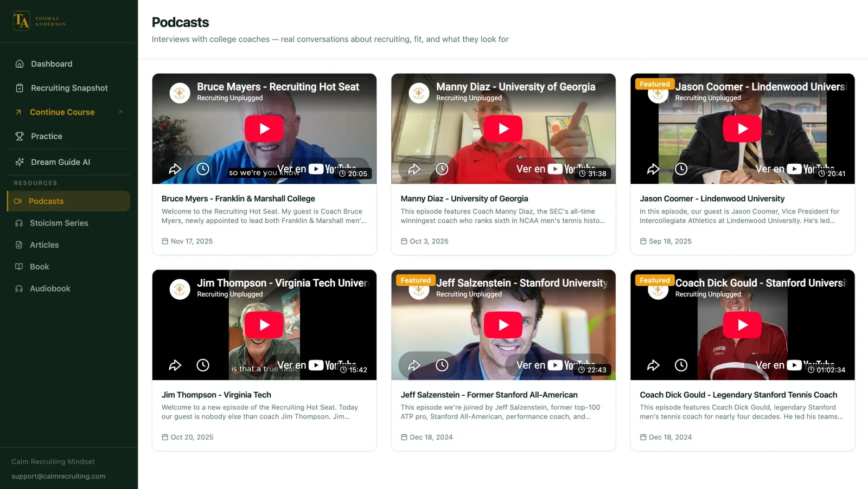The height and width of the screenshot is (489, 868).
Task: Play the Jim Thompson Virginia Tech video
Action: pos(264,325)
